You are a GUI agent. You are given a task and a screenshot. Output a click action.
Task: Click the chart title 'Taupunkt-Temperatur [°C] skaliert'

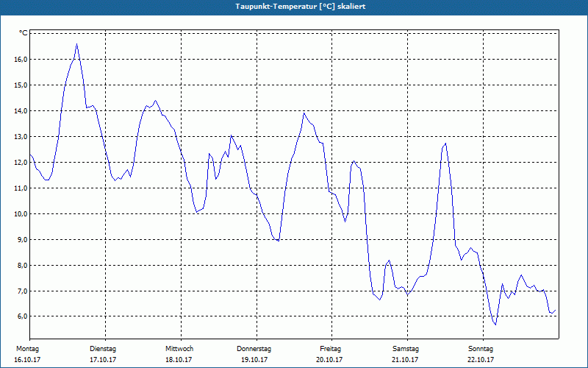coord(301,7)
